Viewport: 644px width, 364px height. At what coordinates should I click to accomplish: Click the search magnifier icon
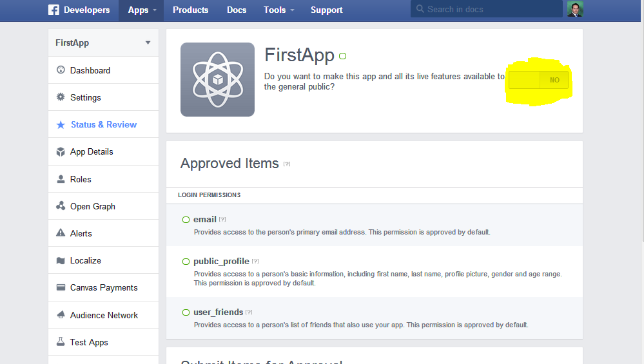[420, 8]
